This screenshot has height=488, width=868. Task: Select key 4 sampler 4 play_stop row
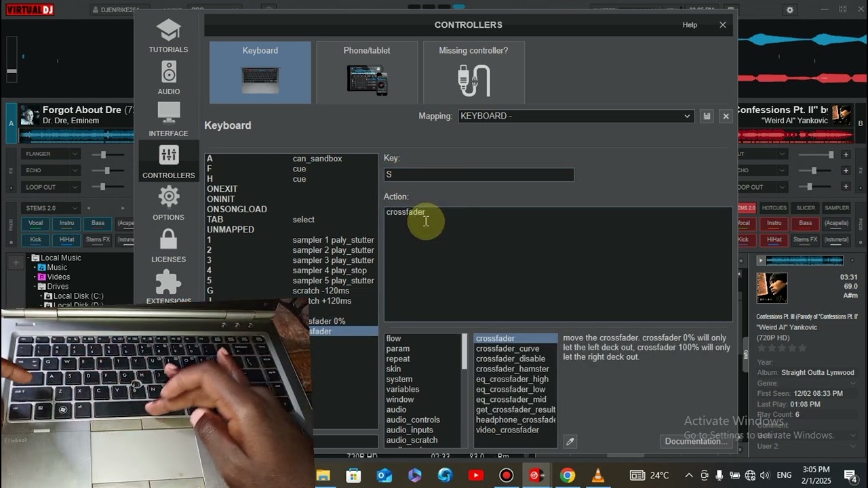(x=291, y=270)
